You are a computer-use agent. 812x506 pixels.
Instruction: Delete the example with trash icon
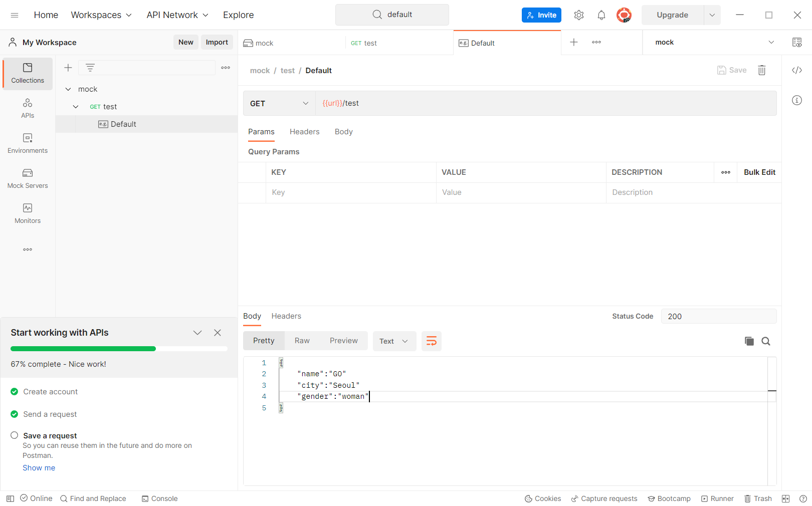762,70
